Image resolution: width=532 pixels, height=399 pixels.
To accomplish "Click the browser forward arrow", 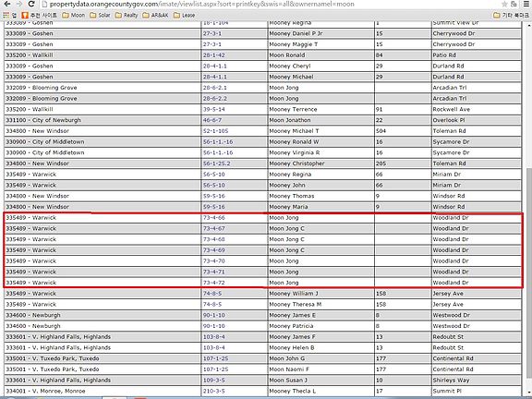I will pos(19,4).
